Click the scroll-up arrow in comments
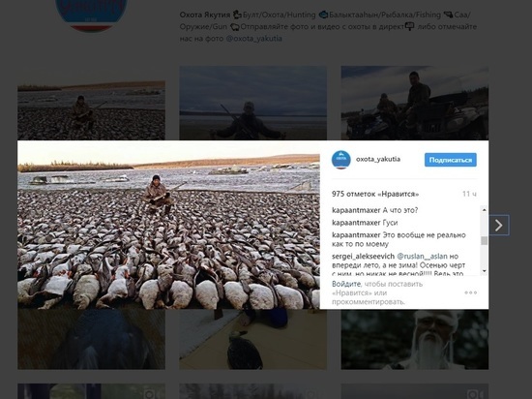This screenshot has height=399, width=532. point(485,210)
